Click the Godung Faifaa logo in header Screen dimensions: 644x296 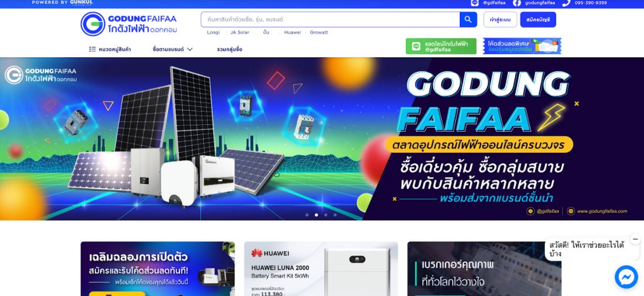coord(128,24)
